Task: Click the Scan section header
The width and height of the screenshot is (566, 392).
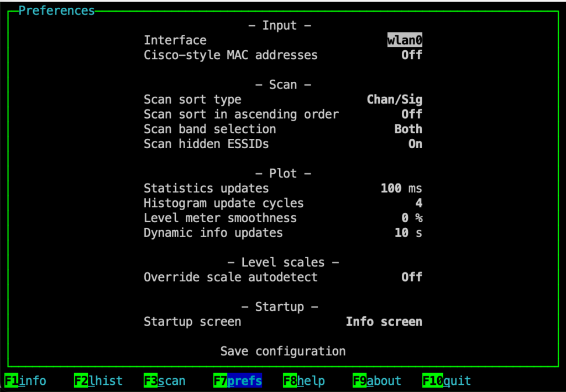Action: [x=283, y=85]
